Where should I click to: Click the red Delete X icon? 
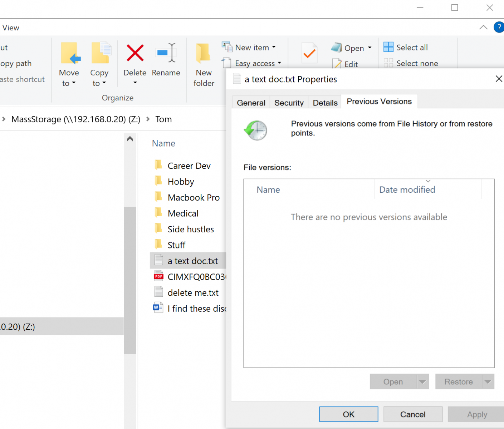click(135, 53)
